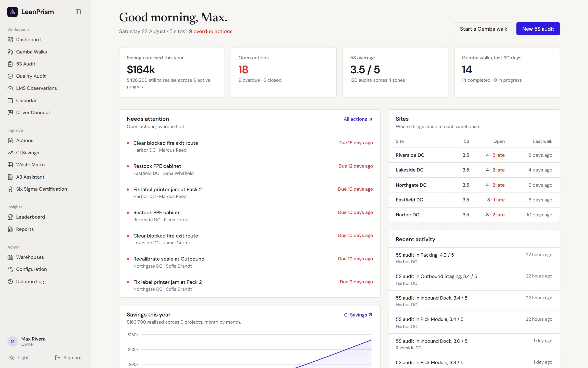Select the Lakeside DC site row
Viewport: 588px width, 368px height.
click(x=474, y=170)
